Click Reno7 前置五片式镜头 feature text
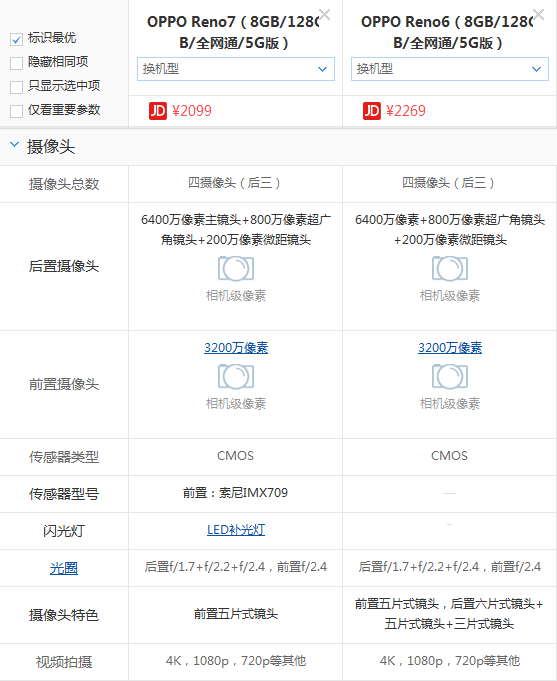Image resolution: width=557 pixels, height=681 pixels. (236, 614)
